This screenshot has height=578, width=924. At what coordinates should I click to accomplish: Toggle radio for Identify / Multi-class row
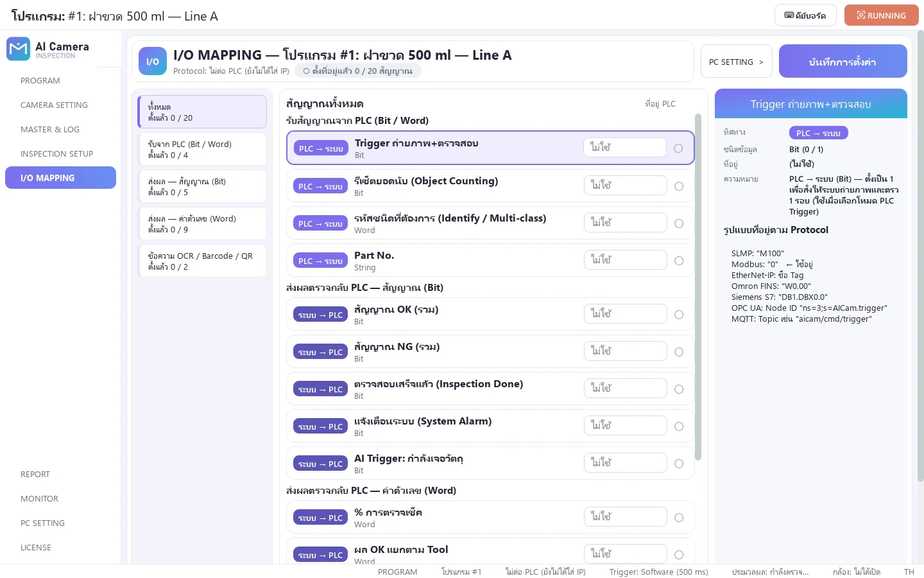pyautogui.click(x=679, y=223)
